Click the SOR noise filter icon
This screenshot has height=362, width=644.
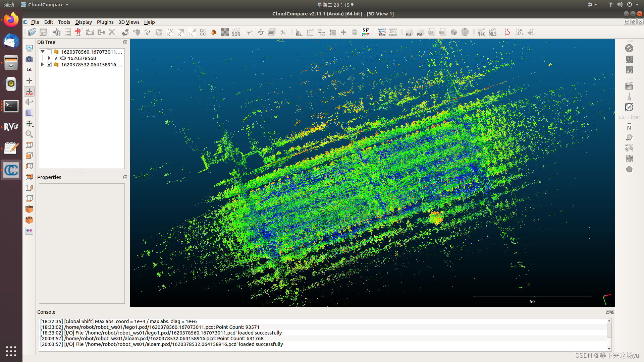pyautogui.click(x=236, y=33)
